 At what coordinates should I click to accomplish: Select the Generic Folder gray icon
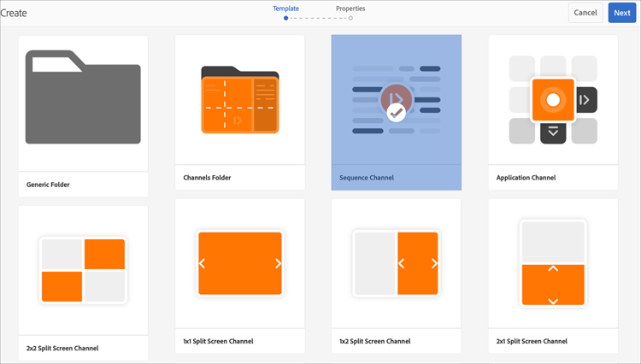tap(83, 97)
